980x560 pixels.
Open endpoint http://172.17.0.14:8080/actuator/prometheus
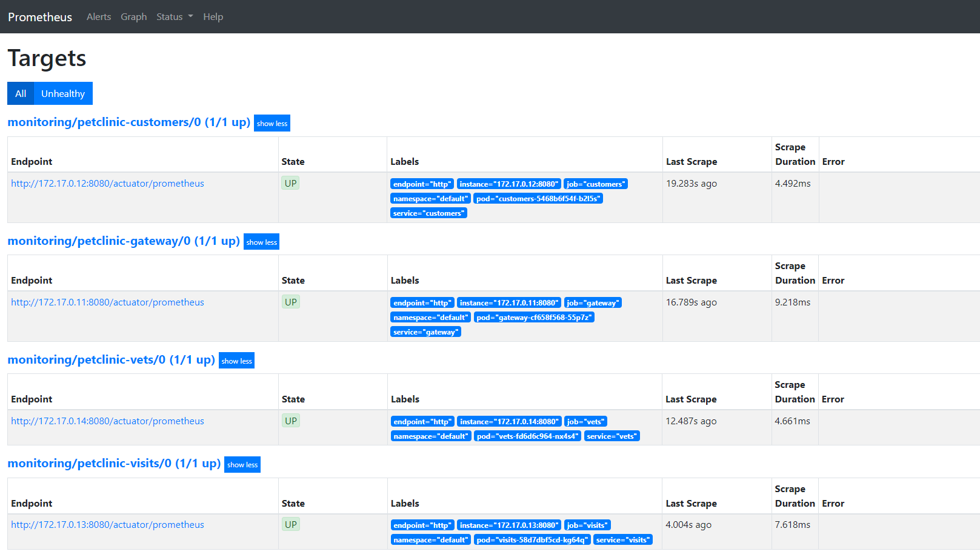pos(107,421)
